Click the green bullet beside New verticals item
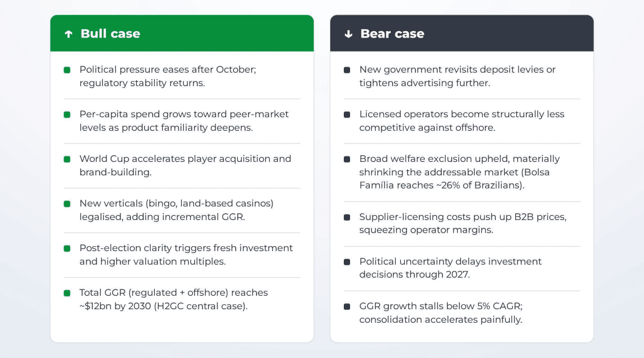 coord(67,204)
